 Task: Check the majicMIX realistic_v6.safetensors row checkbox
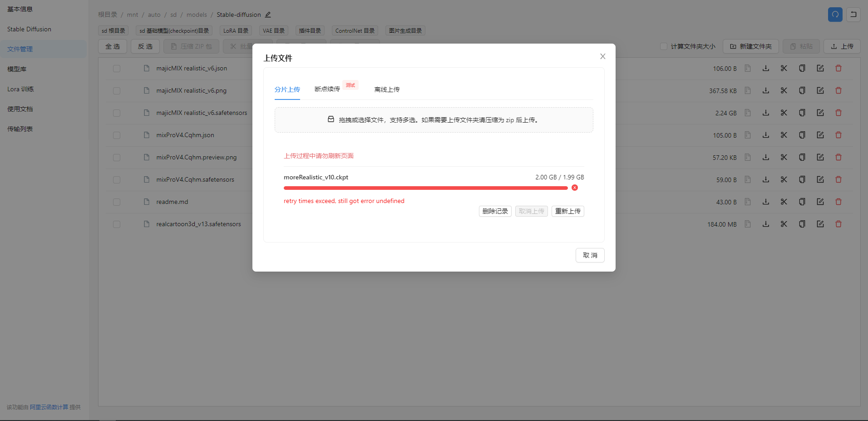(117, 113)
